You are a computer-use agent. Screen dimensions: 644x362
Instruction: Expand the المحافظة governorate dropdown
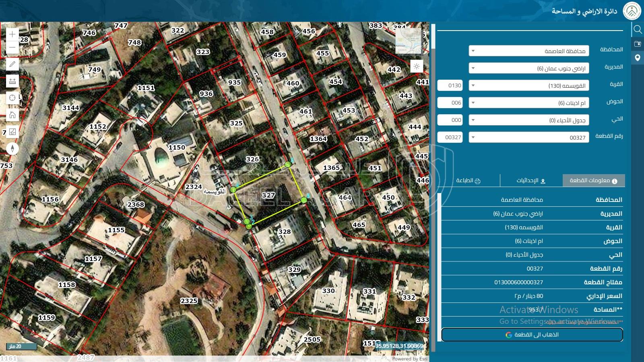coord(528,51)
